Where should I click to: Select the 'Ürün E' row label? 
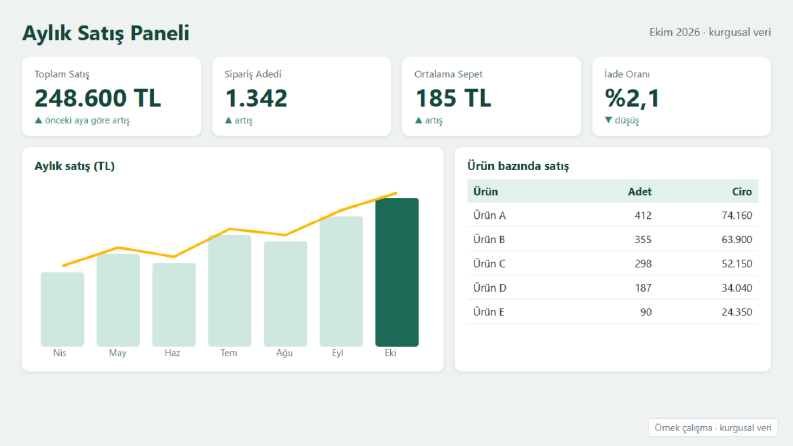coord(489,313)
